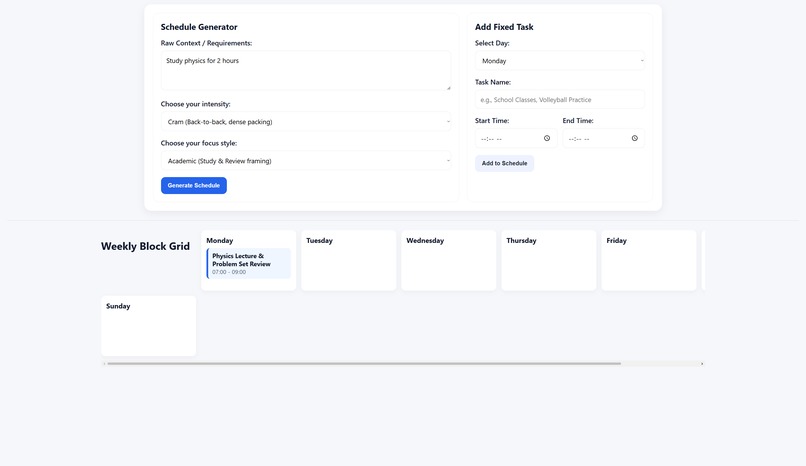Screen dimensions: 806x466
Task: Click the Tuesday column heading
Action: pyautogui.click(x=319, y=240)
